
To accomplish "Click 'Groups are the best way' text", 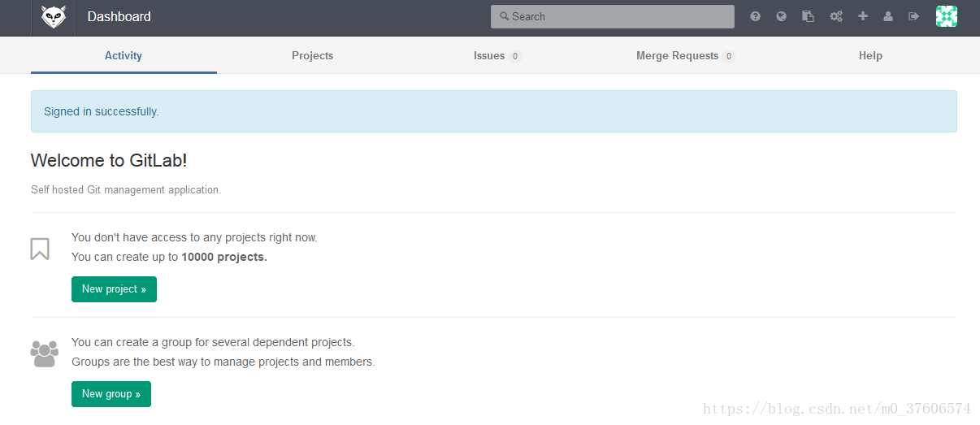I will [x=223, y=362].
